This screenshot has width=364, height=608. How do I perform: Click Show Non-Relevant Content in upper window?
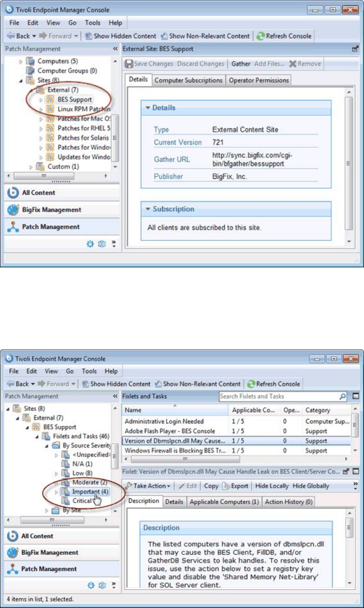(205, 36)
